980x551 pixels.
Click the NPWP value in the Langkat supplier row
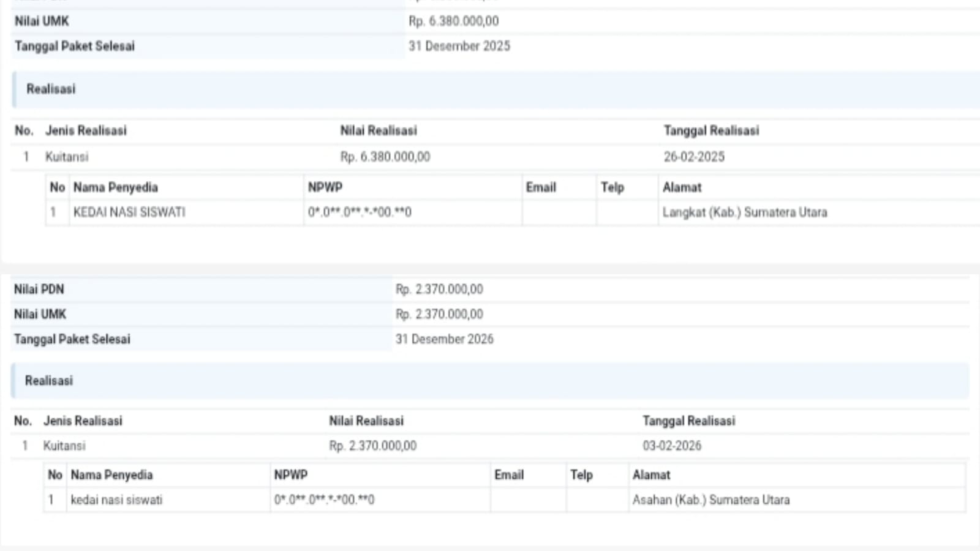point(360,212)
